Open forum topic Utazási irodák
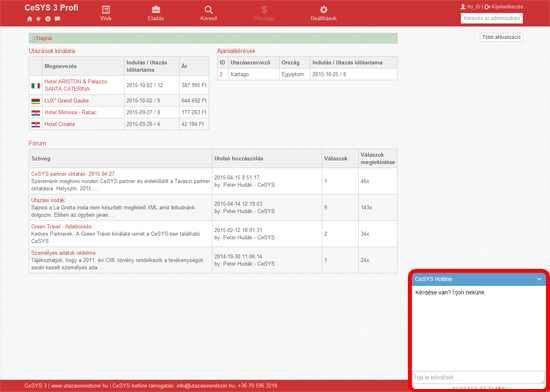Image resolution: width=550 pixels, height=392 pixels. [x=48, y=200]
